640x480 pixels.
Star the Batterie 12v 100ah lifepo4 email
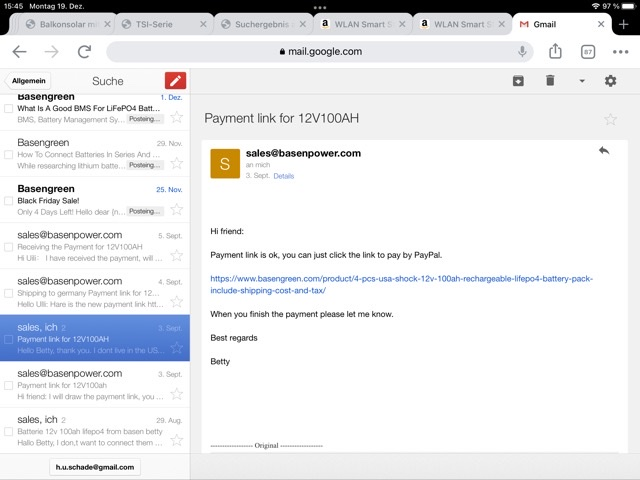click(x=177, y=440)
